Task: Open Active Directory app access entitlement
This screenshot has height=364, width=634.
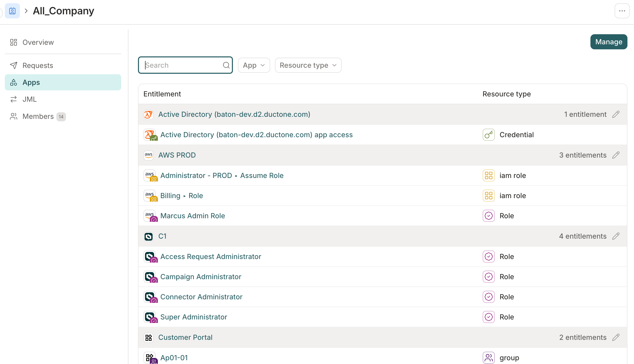Action: point(257,135)
